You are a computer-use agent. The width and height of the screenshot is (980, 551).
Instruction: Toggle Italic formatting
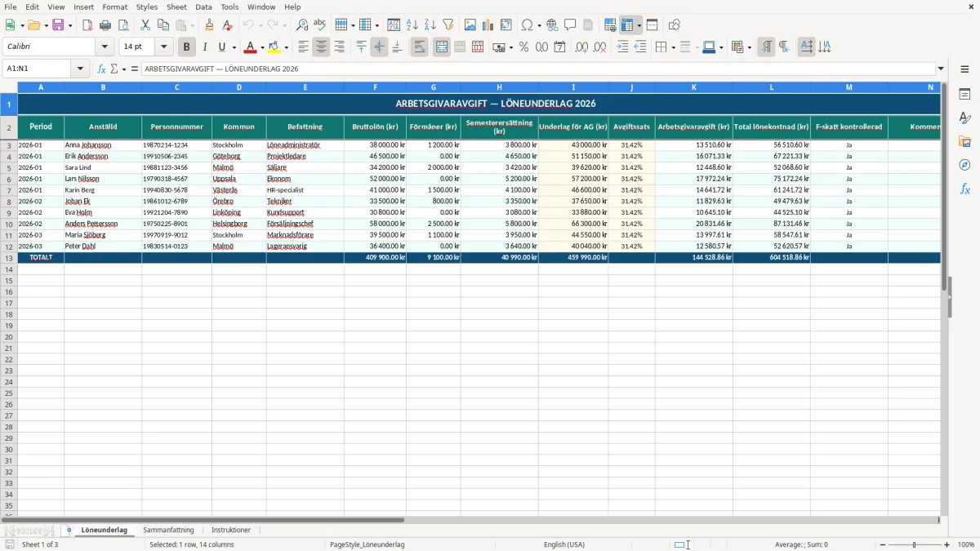(x=204, y=47)
